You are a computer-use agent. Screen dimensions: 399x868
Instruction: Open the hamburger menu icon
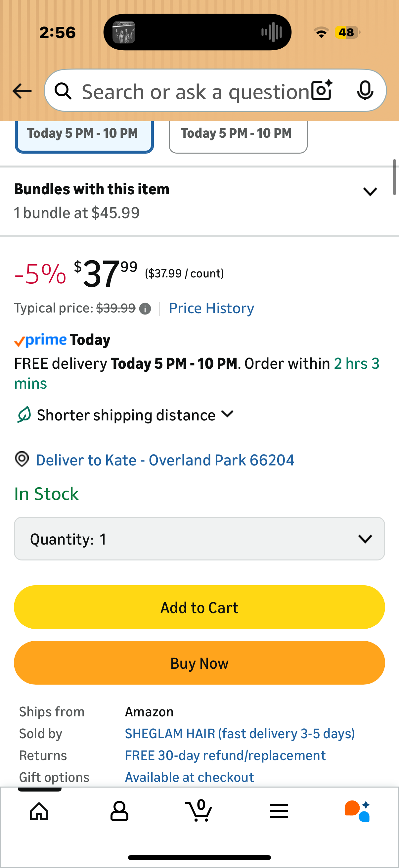[x=279, y=811]
